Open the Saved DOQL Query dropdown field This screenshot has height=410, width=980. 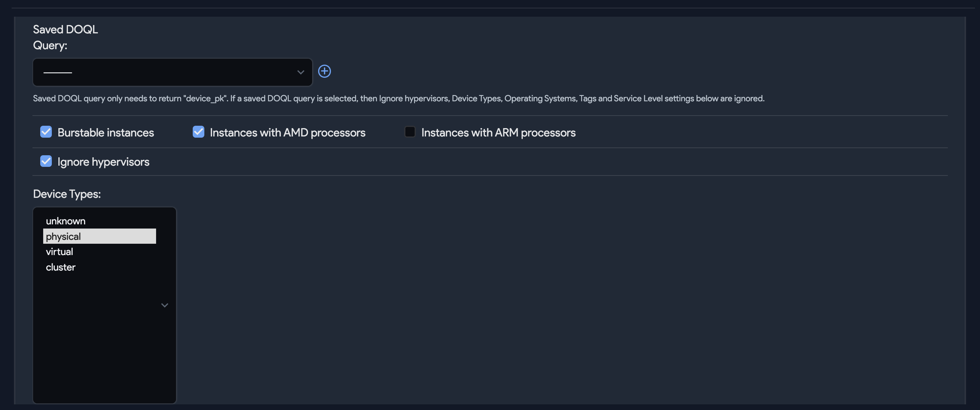coord(167,72)
